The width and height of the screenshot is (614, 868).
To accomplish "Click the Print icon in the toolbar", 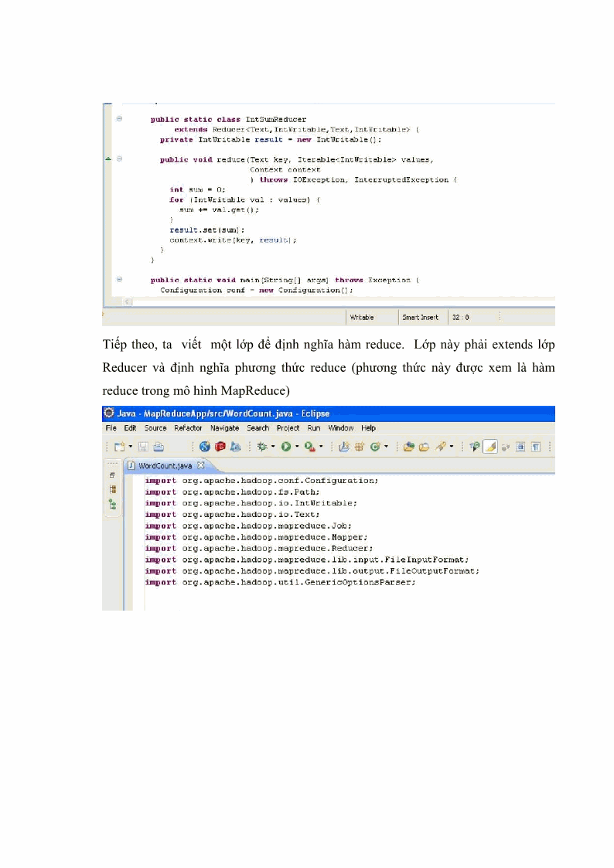I will [159, 447].
